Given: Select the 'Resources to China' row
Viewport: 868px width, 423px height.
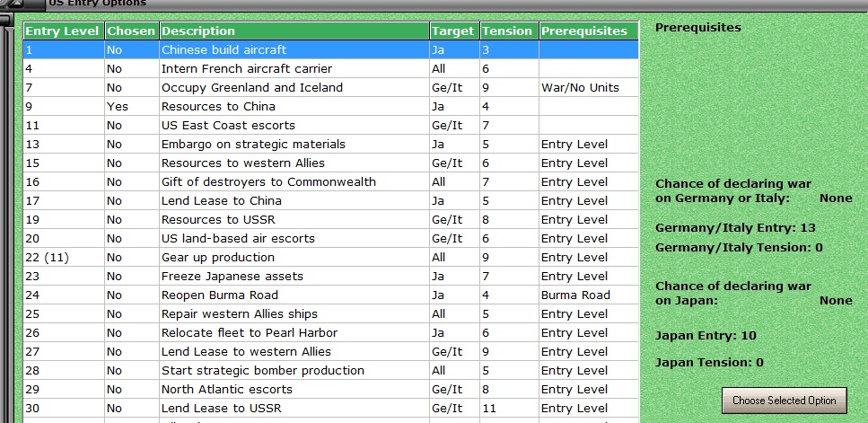Looking at the screenshot, I should click(x=331, y=106).
